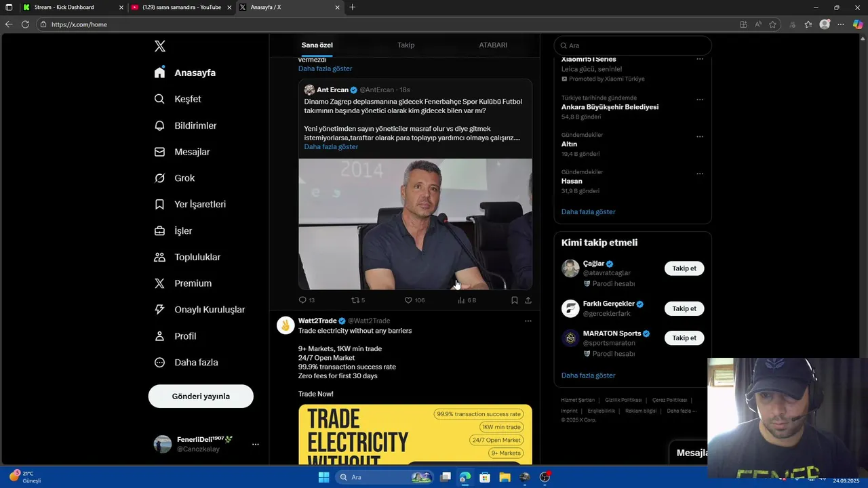The height and width of the screenshot is (488, 868).
Task: Open the Trade Electricity ad image
Action: pos(415,434)
